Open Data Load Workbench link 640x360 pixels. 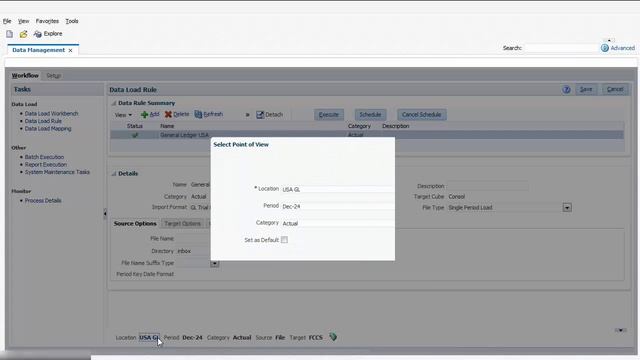tap(51, 113)
